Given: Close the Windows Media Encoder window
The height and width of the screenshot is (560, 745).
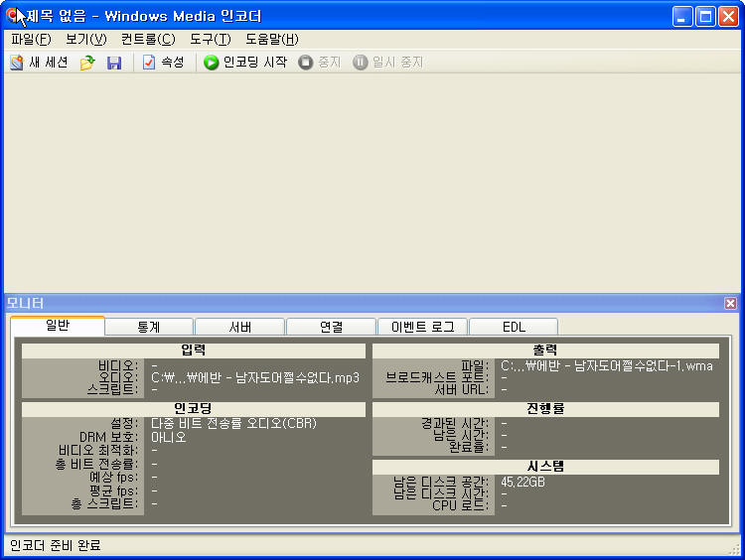Looking at the screenshot, I should tap(728, 17).
